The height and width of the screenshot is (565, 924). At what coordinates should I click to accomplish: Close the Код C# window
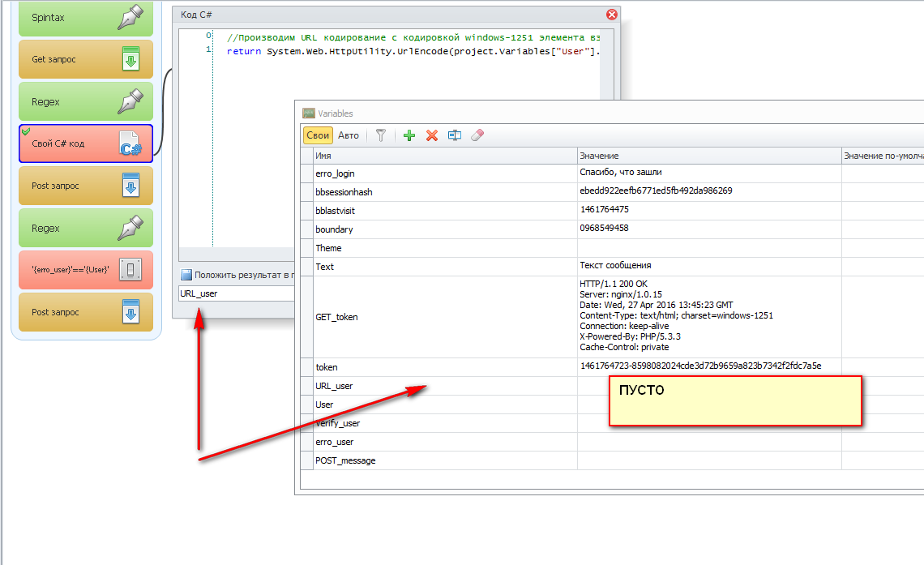click(x=612, y=15)
